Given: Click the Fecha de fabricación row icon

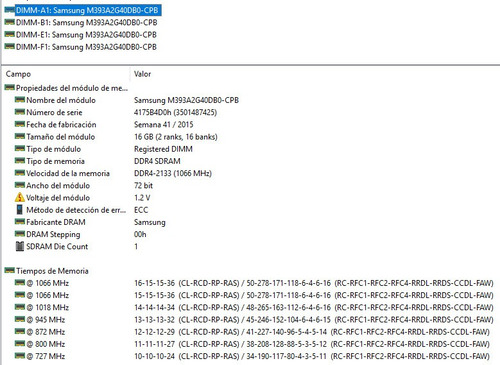Looking at the screenshot, I should click(20, 124).
